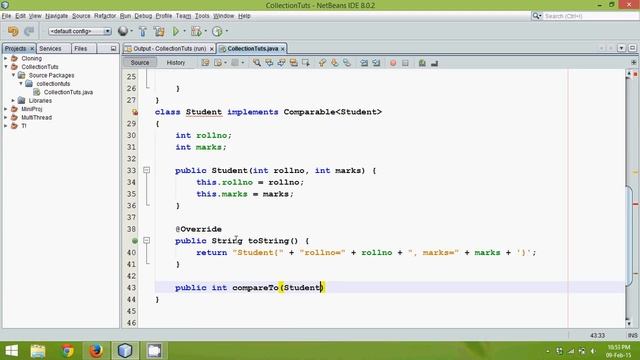The width and height of the screenshot is (640, 360).
Task: Select CollectionTuts.java in project tree
Action: pyautogui.click(x=68, y=92)
